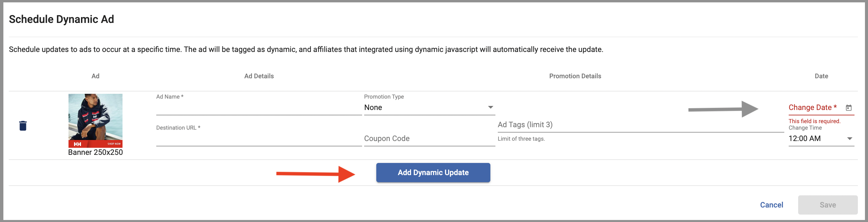Select the Coupon Code input
868x222 pixels.
[x=429, y=139]
